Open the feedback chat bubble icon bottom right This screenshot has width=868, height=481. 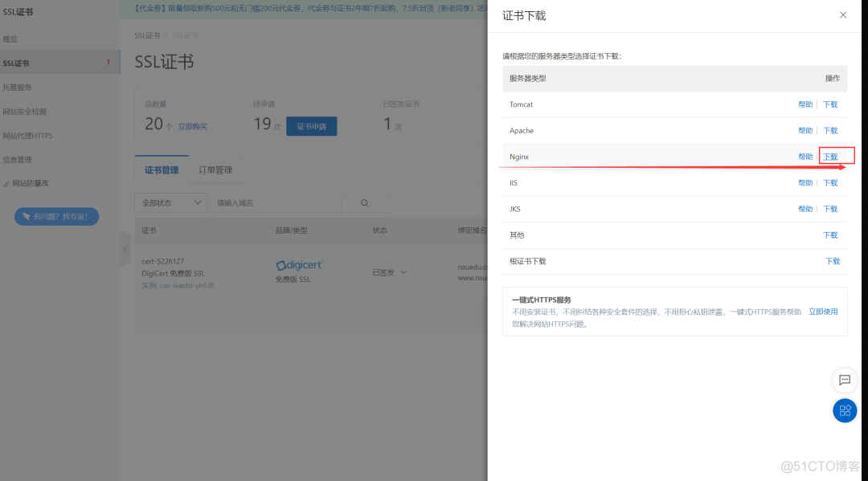click(x=844, y=381)
